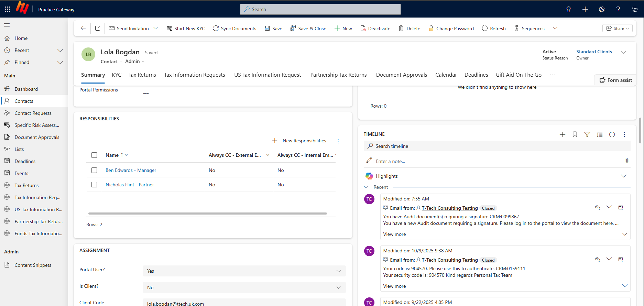Open the Document Approvals tab
The image size is (644, 306).
click(402, 75)
